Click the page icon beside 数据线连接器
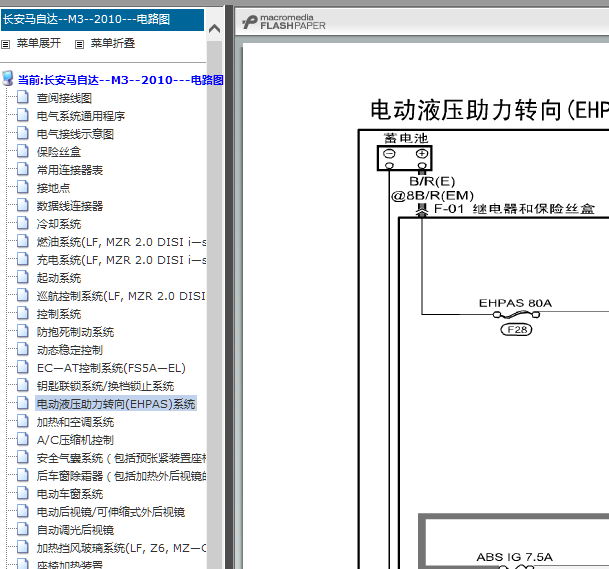 pos(23,205)
